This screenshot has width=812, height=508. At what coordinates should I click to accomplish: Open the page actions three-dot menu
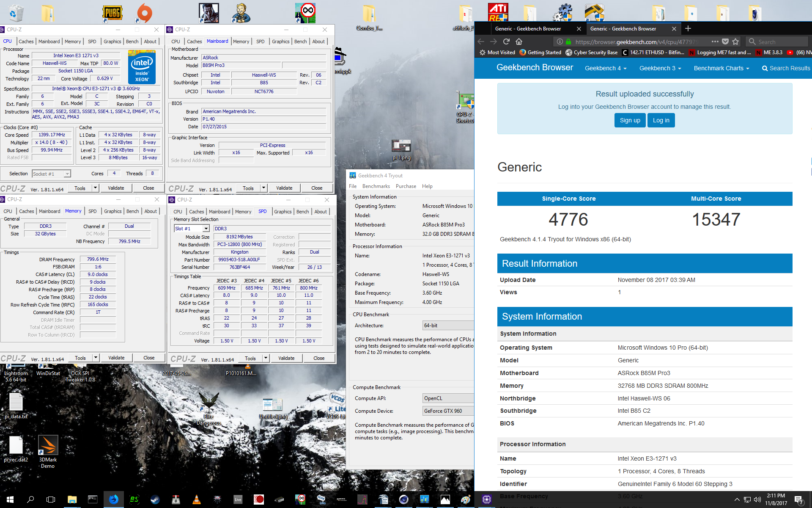click(715, 41)
